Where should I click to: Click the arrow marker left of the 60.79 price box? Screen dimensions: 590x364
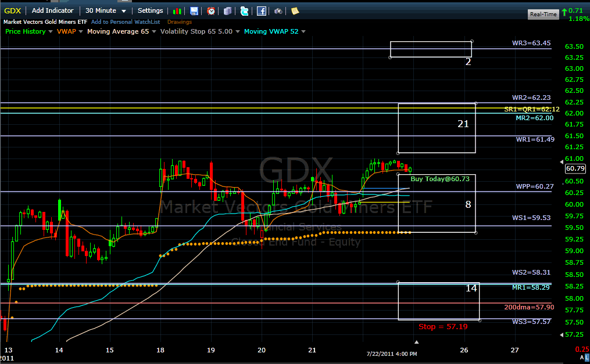pyautogui.click(x=562, y=162)
